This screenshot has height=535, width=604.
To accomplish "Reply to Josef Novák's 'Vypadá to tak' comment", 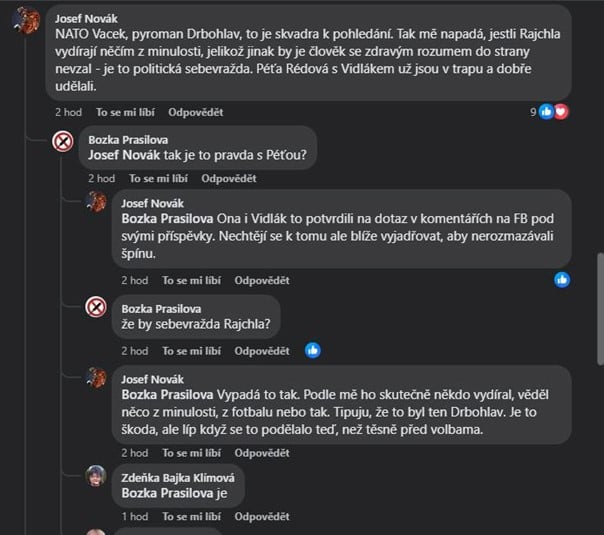I will [x=262, y=457].
